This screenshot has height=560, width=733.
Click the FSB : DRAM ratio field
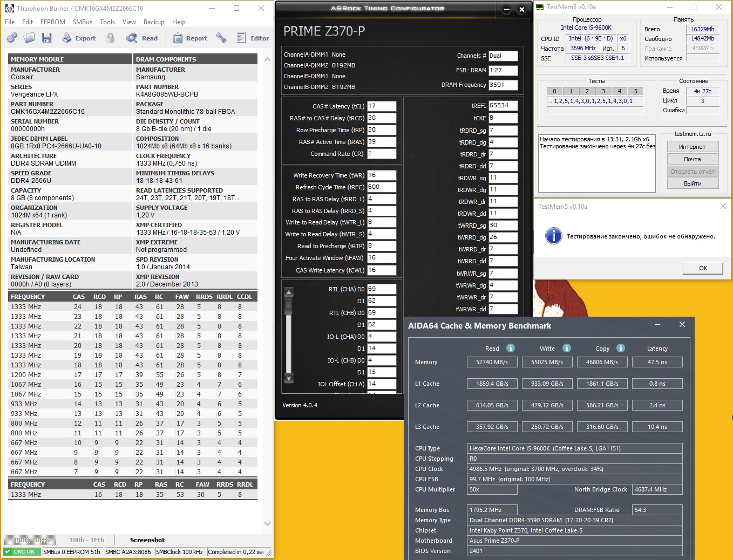click(x=503, y=70)
